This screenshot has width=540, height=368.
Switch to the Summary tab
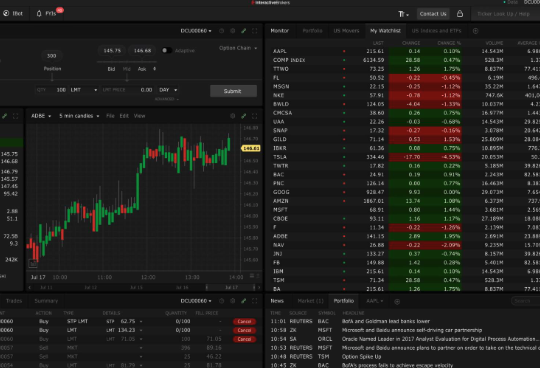point(46,301)
